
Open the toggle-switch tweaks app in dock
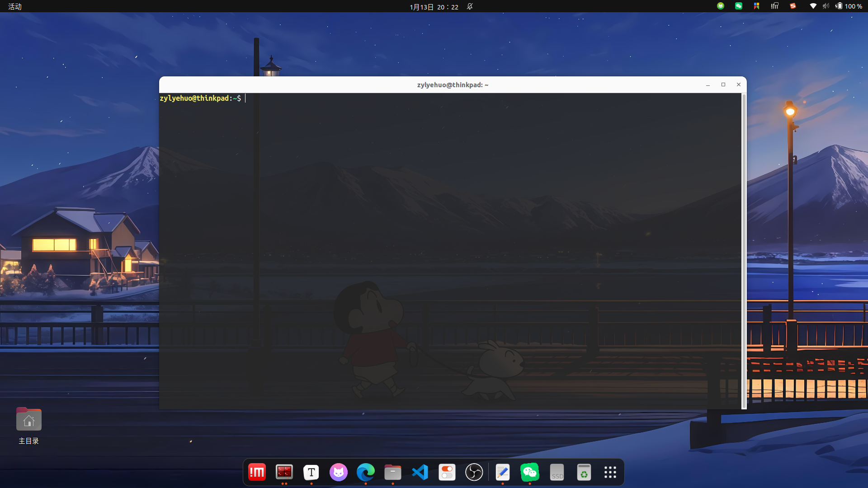(447, 473)
